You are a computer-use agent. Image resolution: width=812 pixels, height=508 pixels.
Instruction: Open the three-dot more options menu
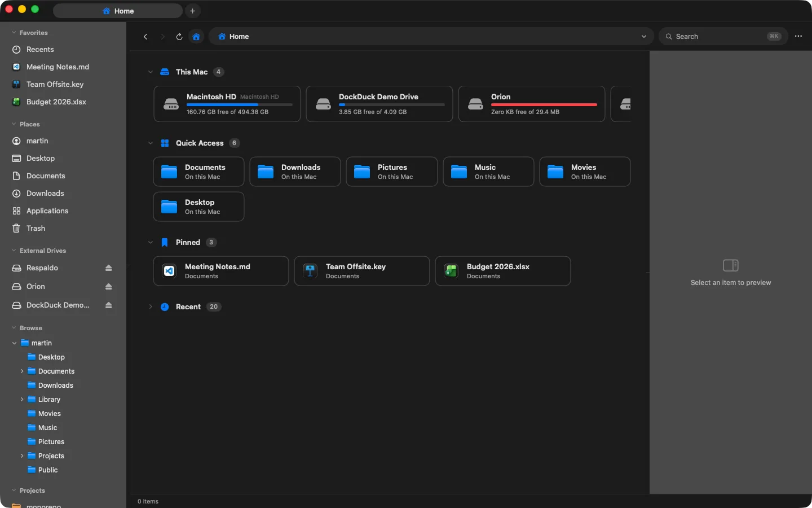pos(798,36)
